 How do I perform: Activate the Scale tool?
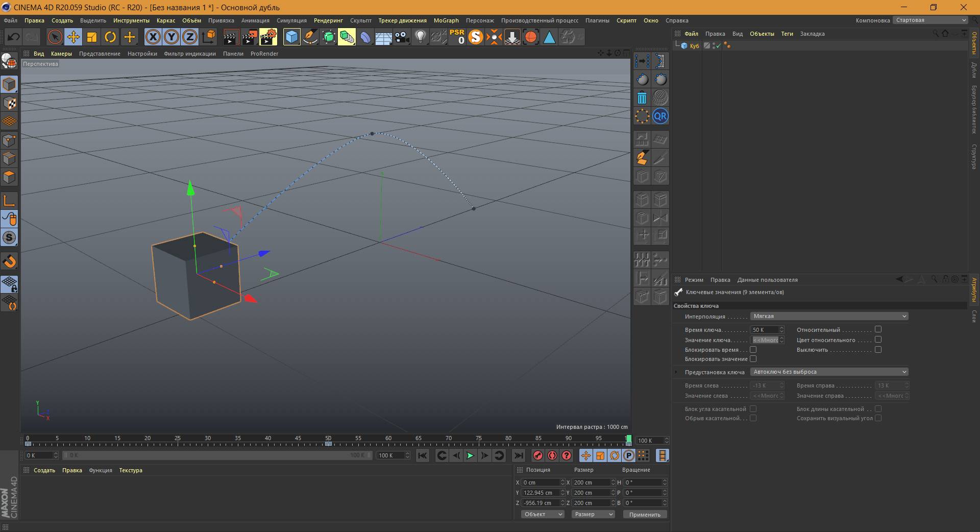click(92, 37)
